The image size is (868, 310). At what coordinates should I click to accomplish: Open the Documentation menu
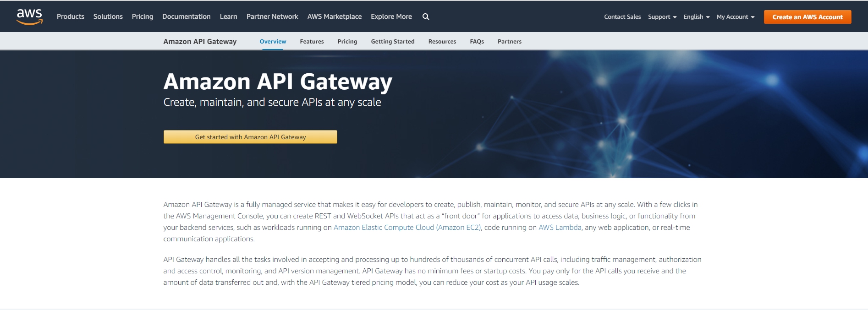tap(187, 16)
